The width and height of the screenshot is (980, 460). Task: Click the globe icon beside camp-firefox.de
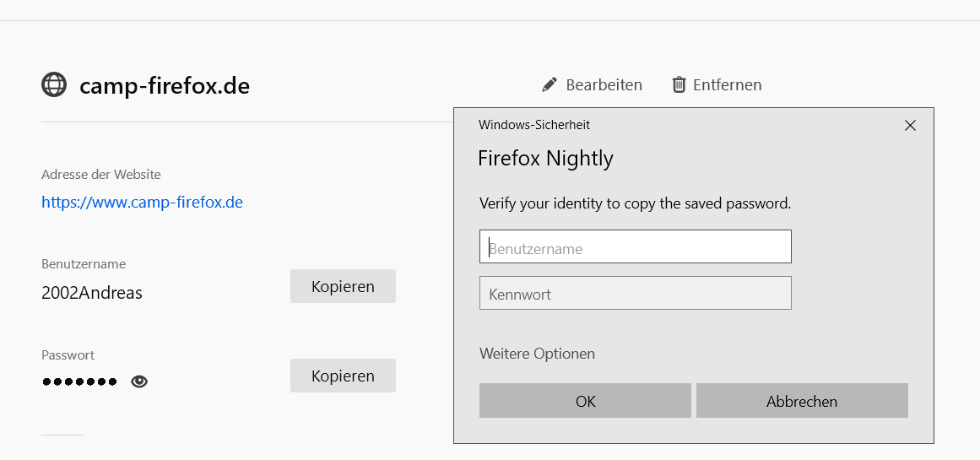point(54,85)
